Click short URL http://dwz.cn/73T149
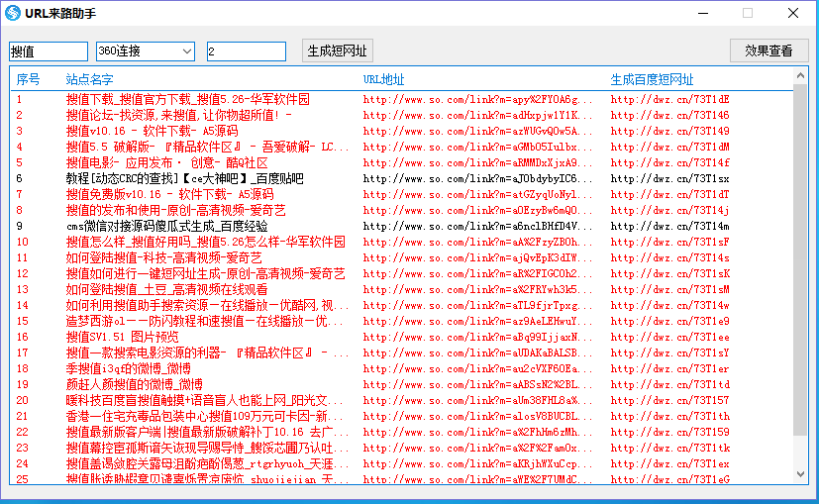 [669, 131]
